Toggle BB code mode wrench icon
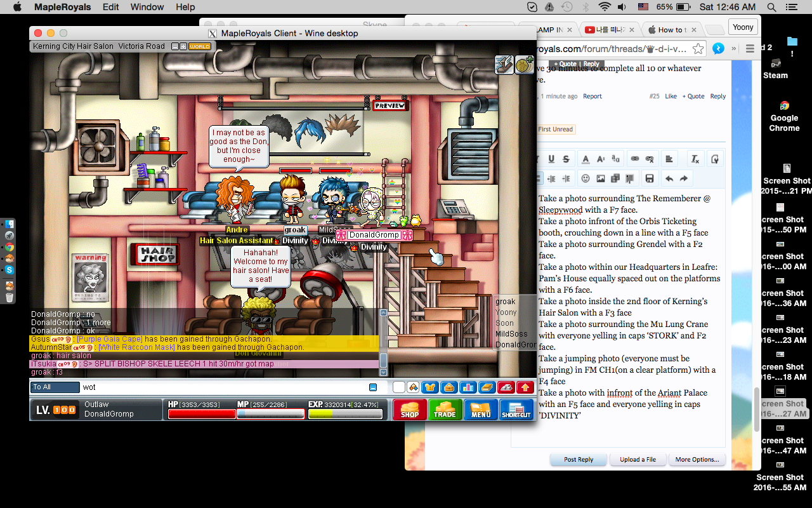 click(x=714, y=159)
